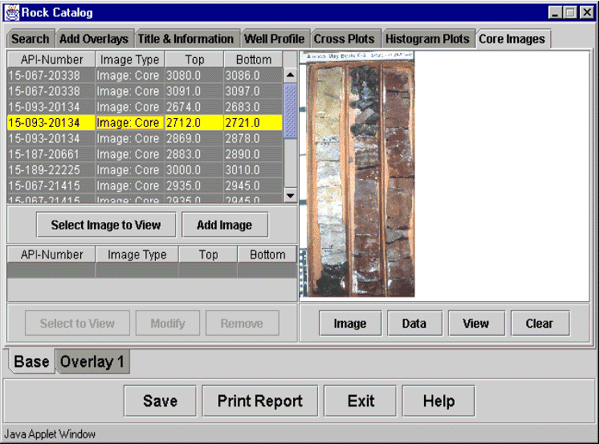
Task: Click the Select Image to View button
Action: coord(106,225)
